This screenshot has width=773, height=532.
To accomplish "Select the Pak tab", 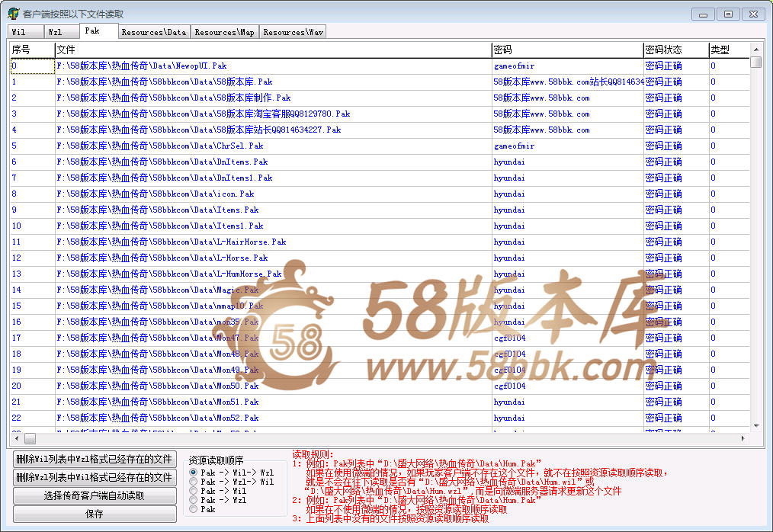I will click(99, 30).
